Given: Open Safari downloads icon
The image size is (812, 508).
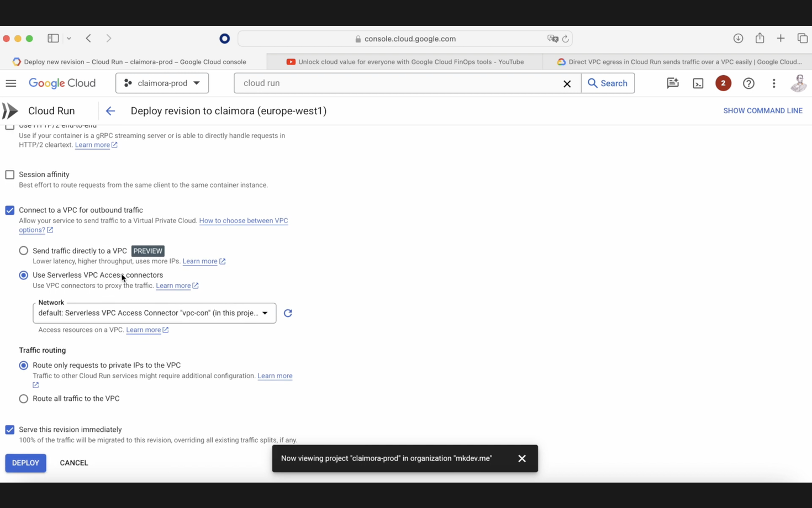Looking at the screenshot, I should pos(738,39).
